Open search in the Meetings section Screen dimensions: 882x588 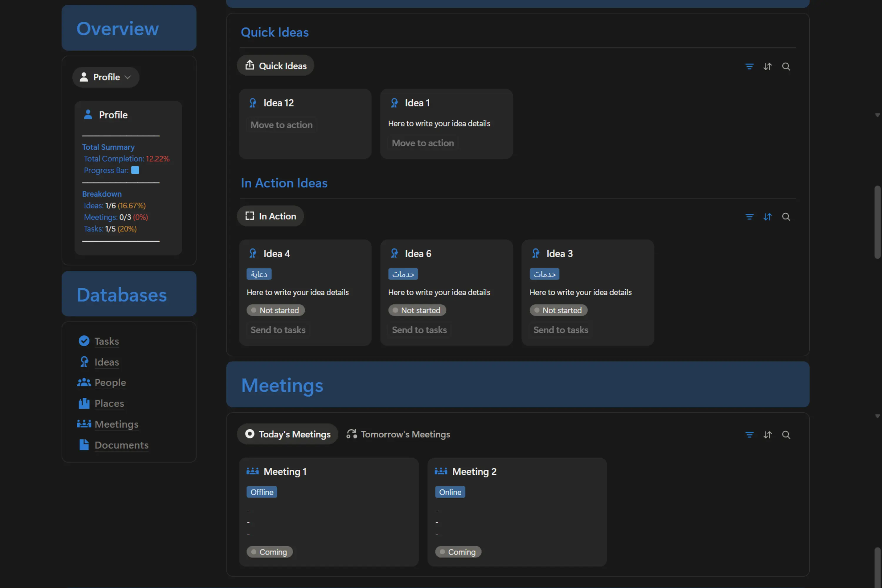(x=786, y=435)
